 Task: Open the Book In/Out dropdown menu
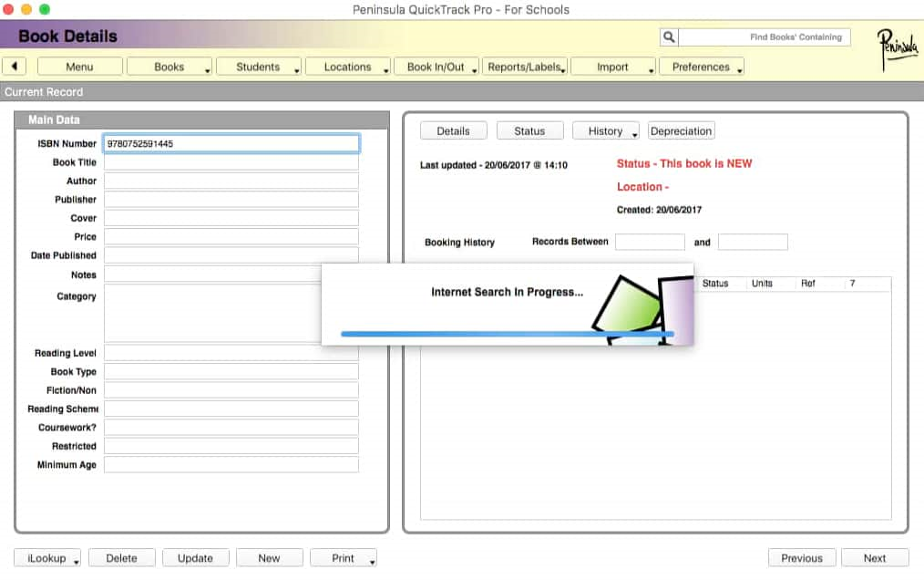click(x=436, y=67)
